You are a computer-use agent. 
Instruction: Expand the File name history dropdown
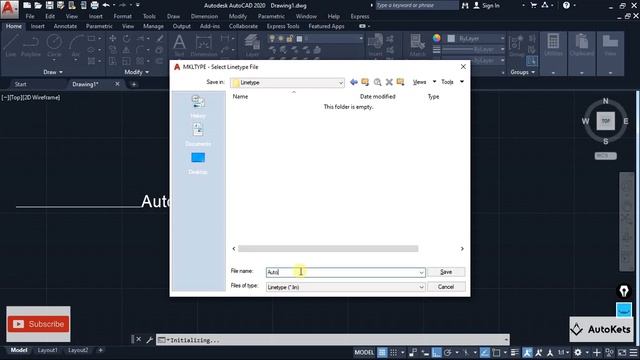click(421, 272)
